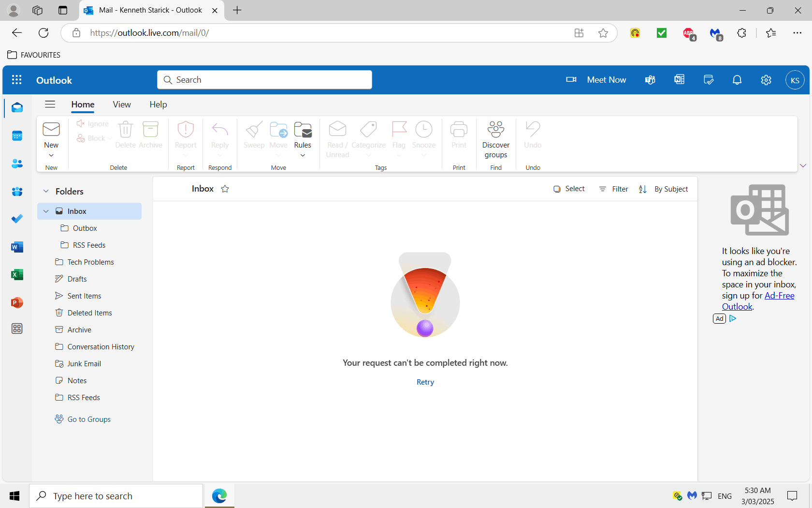Collapse the Inbox folder subtree
Viewport: 812px width, 508px height.
(46, 211)
